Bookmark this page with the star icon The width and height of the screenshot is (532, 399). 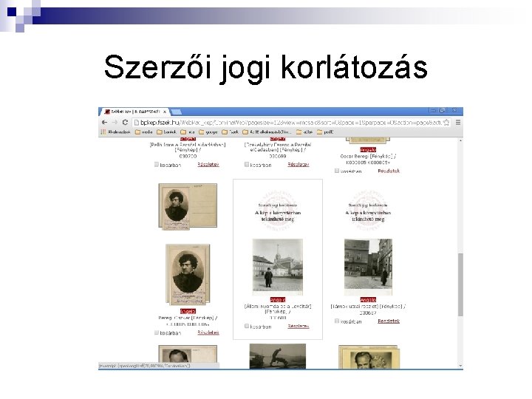coord(446,122)
